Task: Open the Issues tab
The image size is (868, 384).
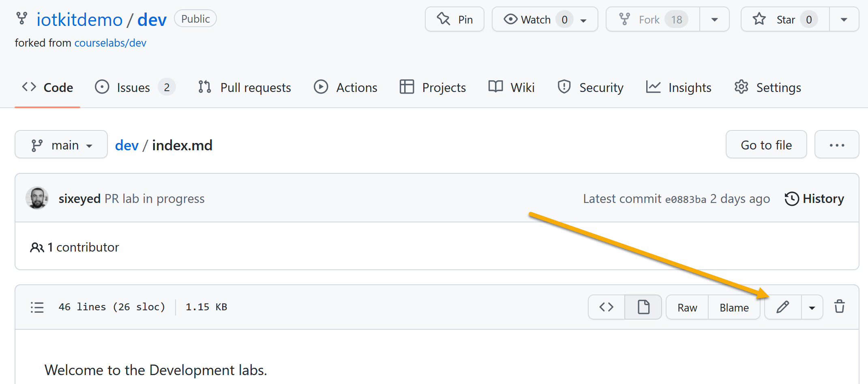Action: tap(135, 87)
